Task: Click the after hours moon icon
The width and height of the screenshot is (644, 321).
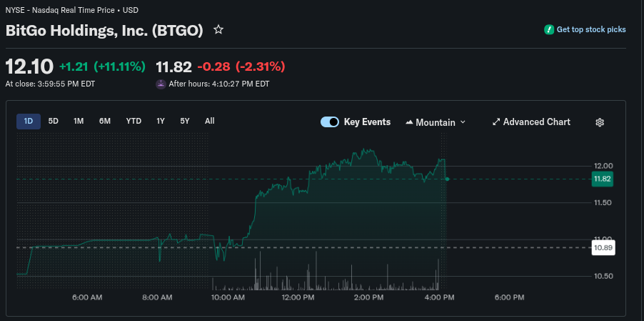Action: pyautogui.click(x=161, y=84)
